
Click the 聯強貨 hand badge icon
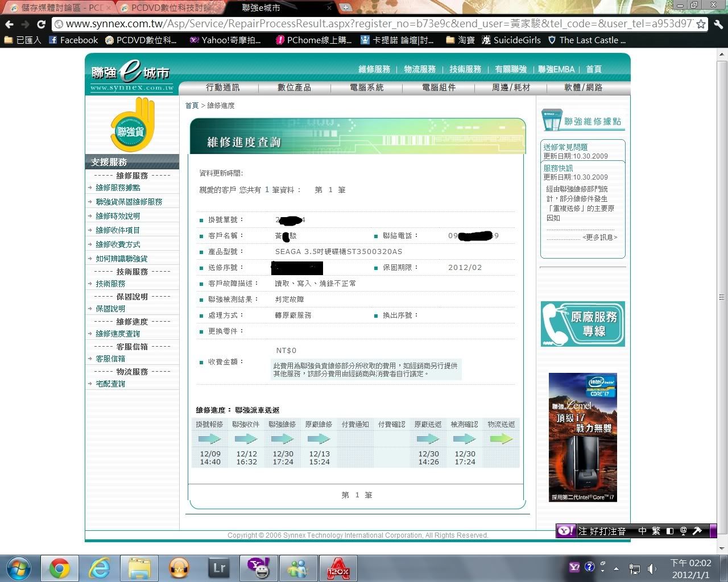click(133, 125)
